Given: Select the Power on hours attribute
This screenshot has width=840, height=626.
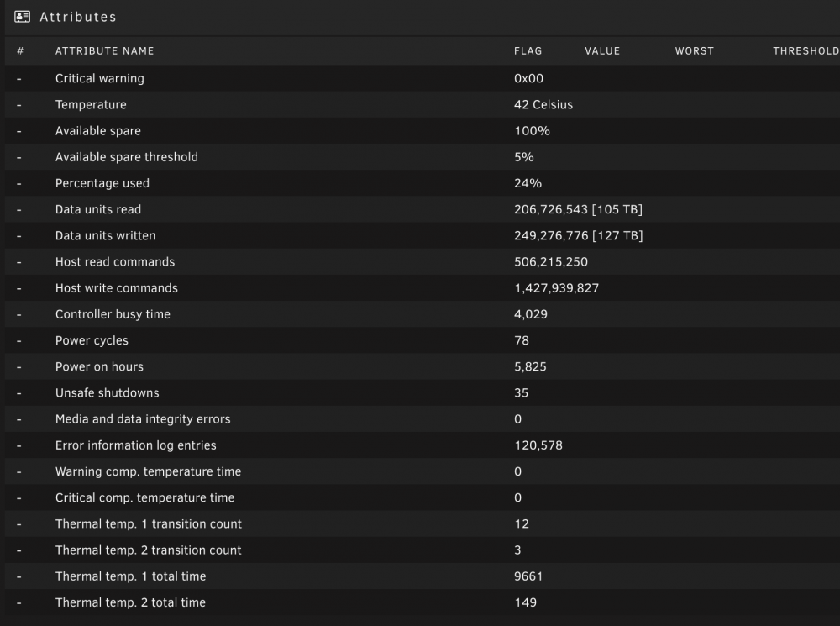Looking at the screenshot, I should pyautogui.click(x=99, y=367).
